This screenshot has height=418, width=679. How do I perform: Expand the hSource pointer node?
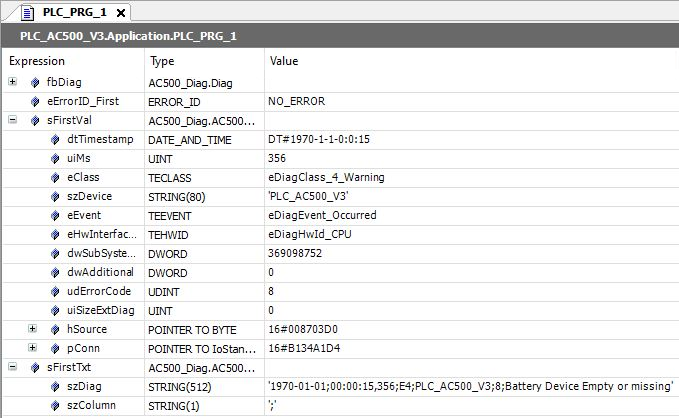point(32,329)
